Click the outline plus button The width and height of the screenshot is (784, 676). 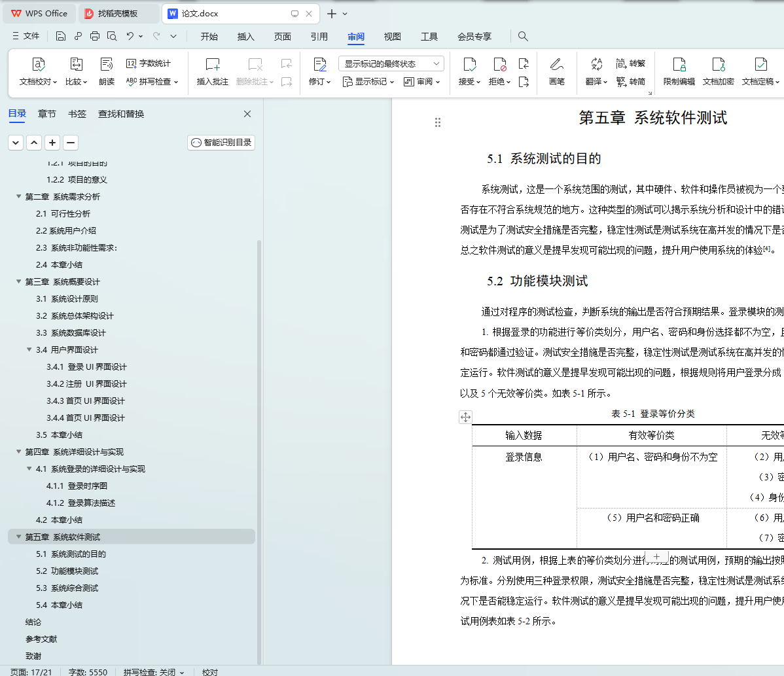(52, 143)
